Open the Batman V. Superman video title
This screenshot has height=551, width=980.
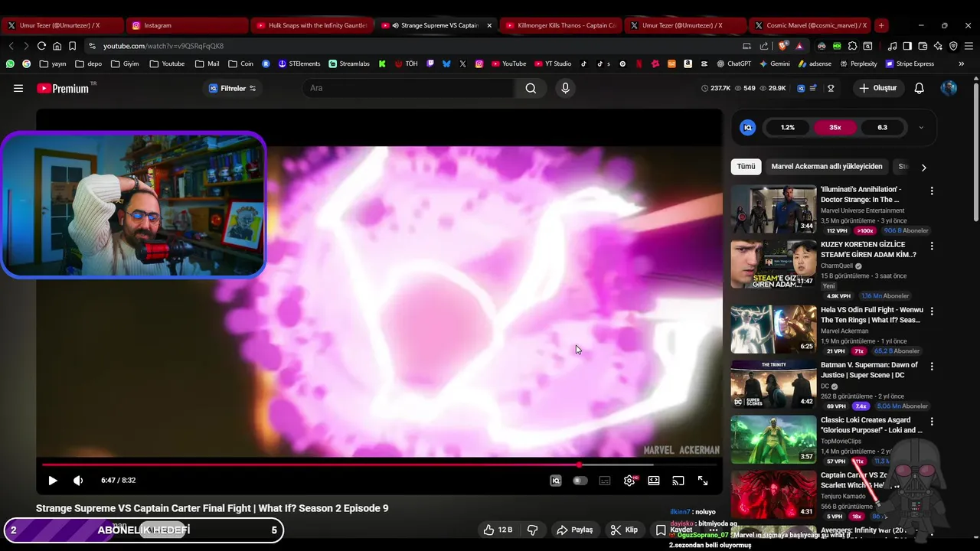870,370
